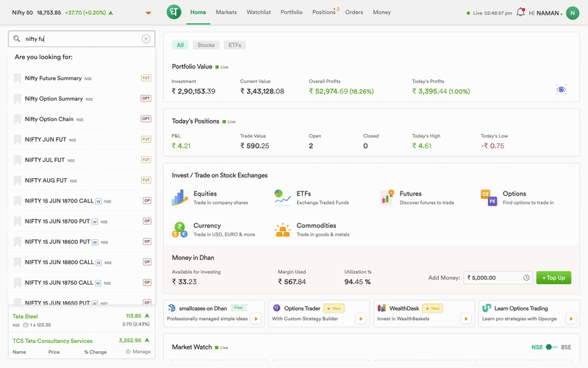
Task: Toggle the NSE/BSE market watch switch
Action: [x=552, y=347]
